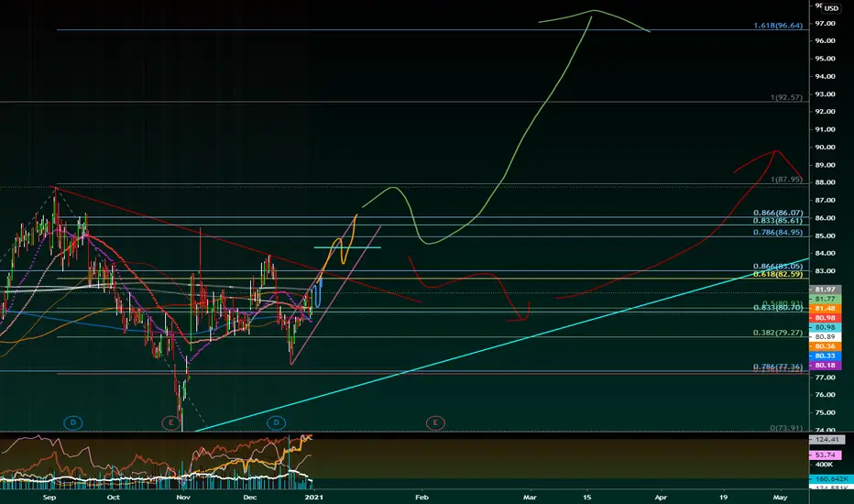Click the 400K tick on volume axis
The image size is (854, 504).
[824, 465]
